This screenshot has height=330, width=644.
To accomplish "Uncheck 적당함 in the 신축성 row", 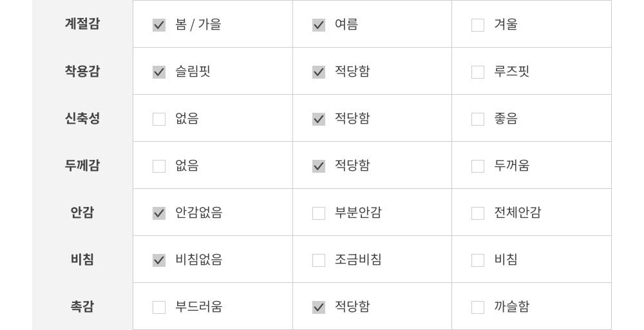I will tap(319, 119).
